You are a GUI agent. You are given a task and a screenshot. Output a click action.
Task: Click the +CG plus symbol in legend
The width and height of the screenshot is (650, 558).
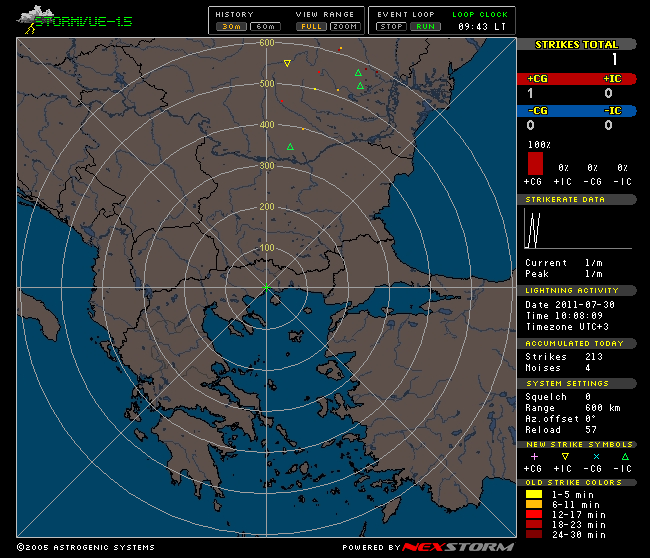coord(534,456)
